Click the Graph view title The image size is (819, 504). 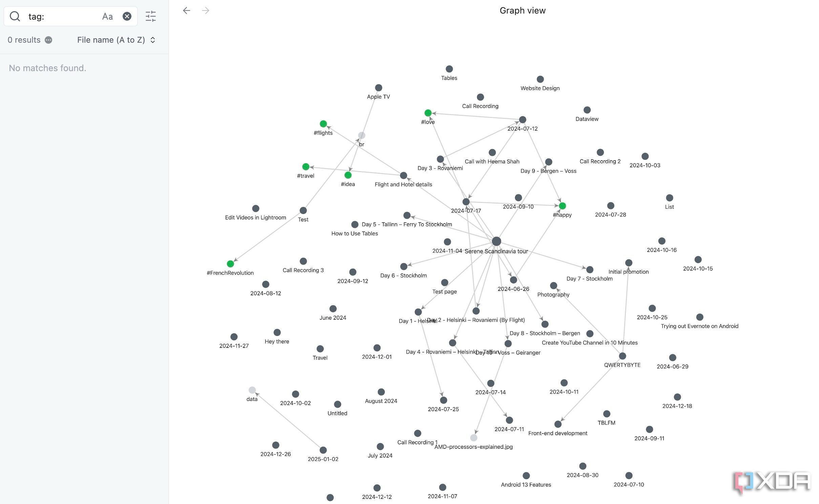point(523,10)
